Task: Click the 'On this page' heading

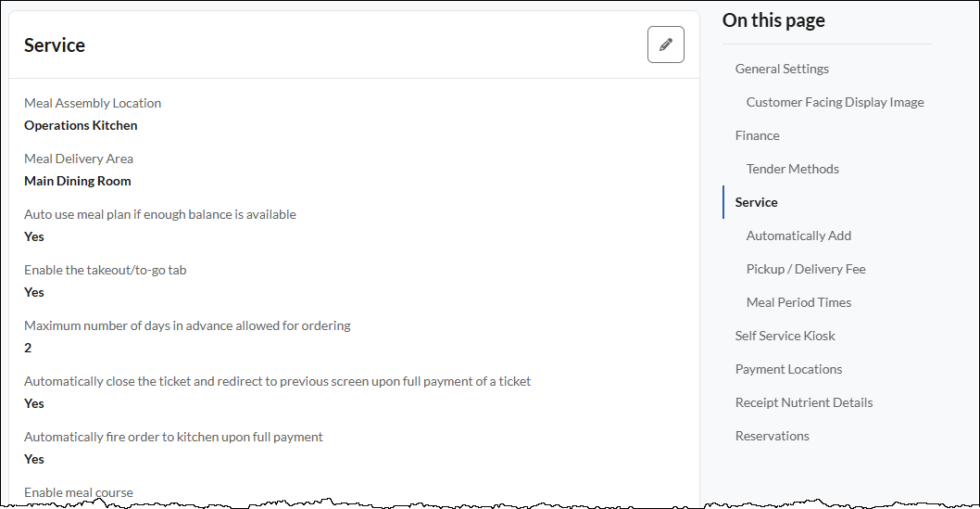Action: pos(773,20)
